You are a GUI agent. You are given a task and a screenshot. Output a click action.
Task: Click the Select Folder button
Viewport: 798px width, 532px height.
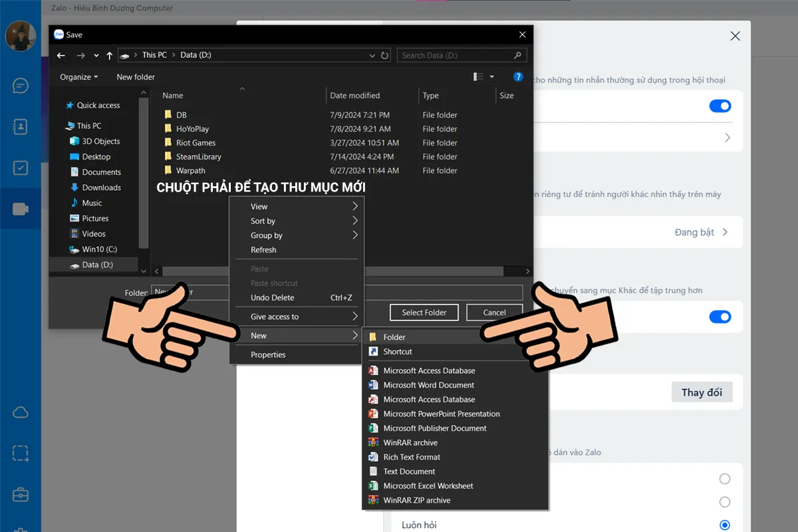tap(424, 313)
